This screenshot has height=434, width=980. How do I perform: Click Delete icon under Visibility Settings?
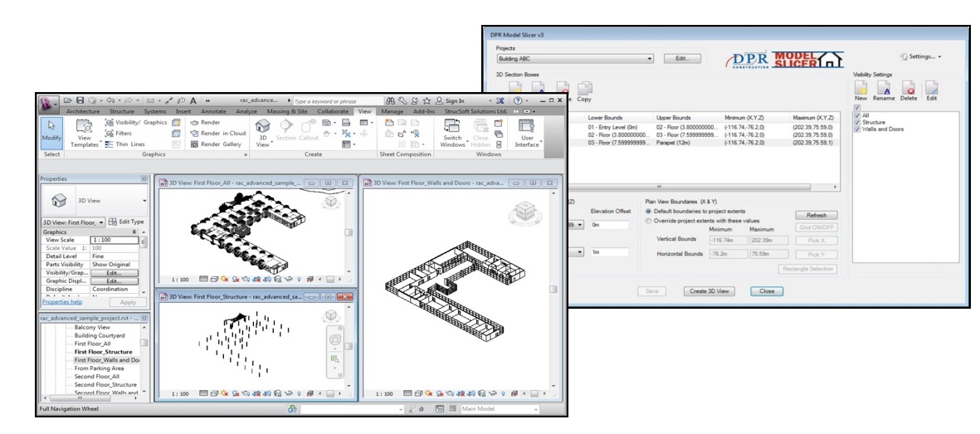coord(909,90)
